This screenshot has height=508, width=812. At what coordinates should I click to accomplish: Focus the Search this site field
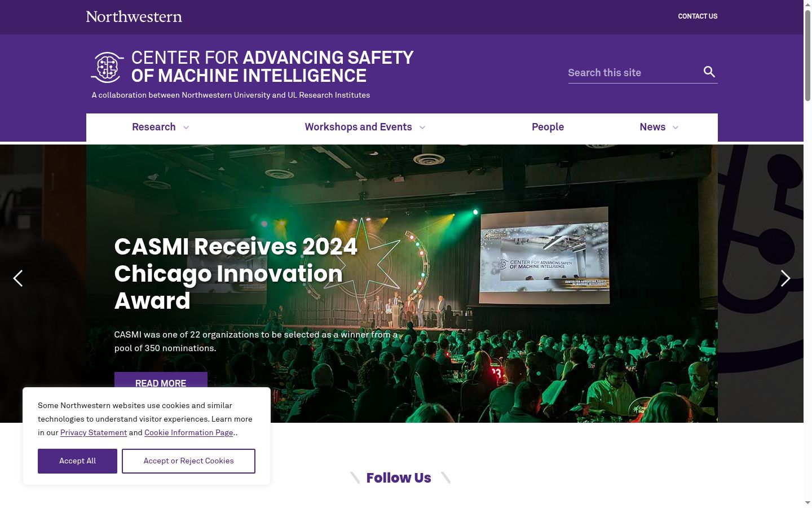(634, 73)
